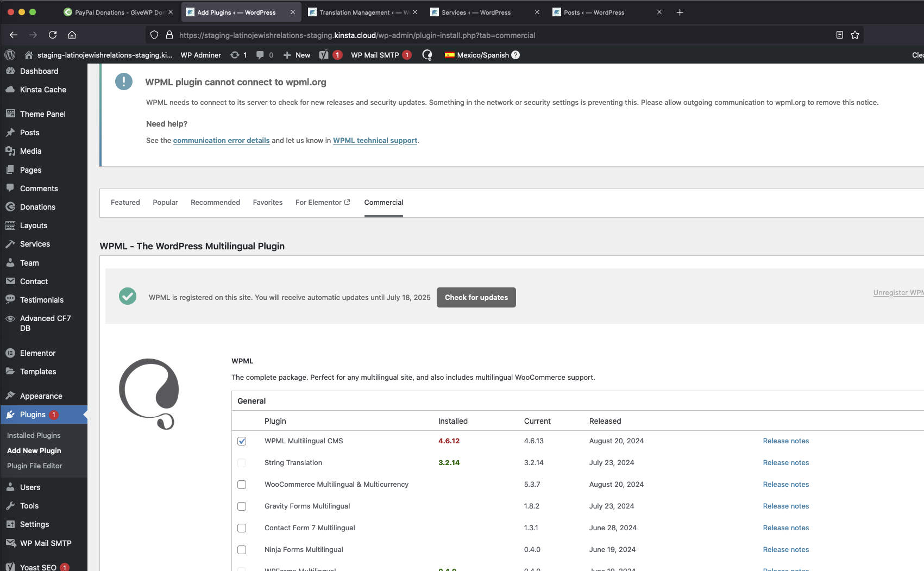Check Ninja Forms Multilingual box
This screenshot has width=924, height=571.
point(242,550)
